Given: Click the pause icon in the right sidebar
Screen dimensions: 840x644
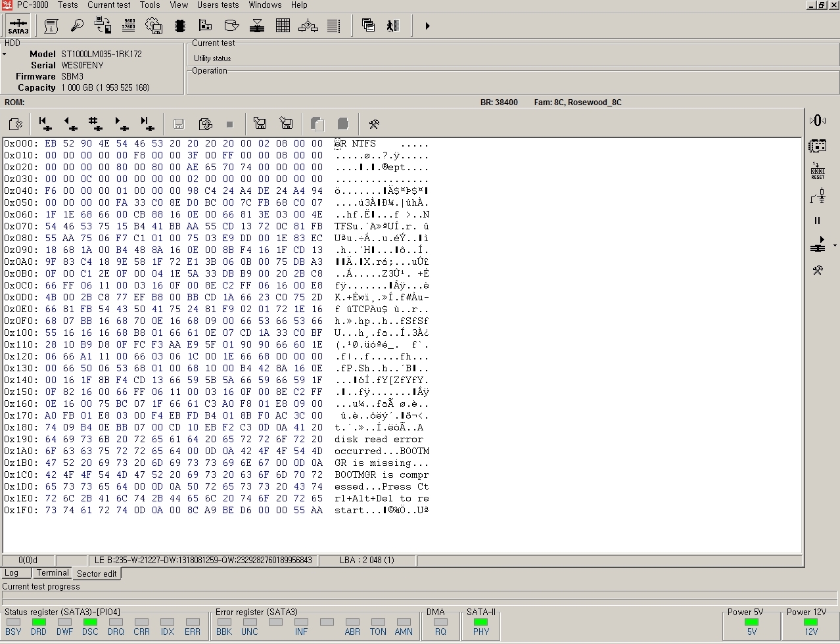Looking at the screenshot, I should coord(818,221).
